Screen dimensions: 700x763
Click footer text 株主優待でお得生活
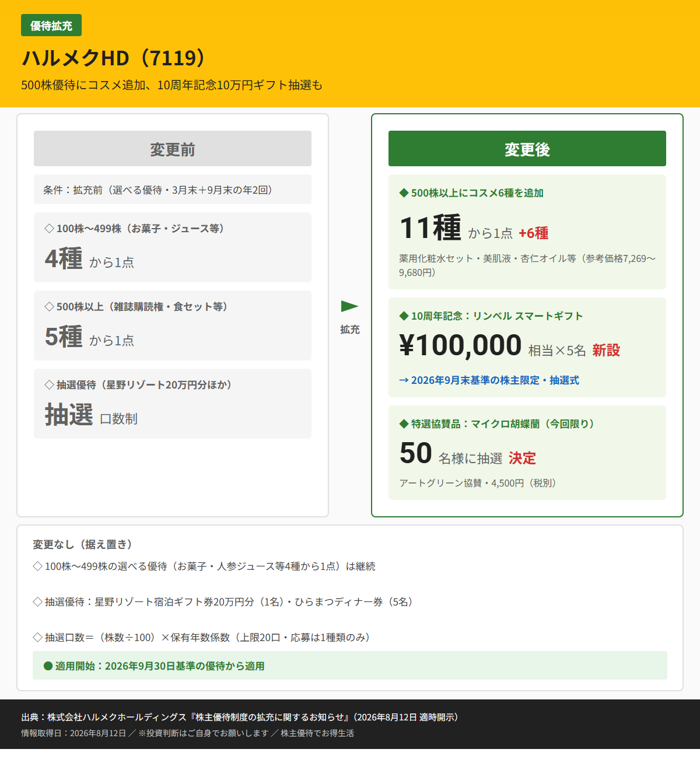click(x=317, y=733)
